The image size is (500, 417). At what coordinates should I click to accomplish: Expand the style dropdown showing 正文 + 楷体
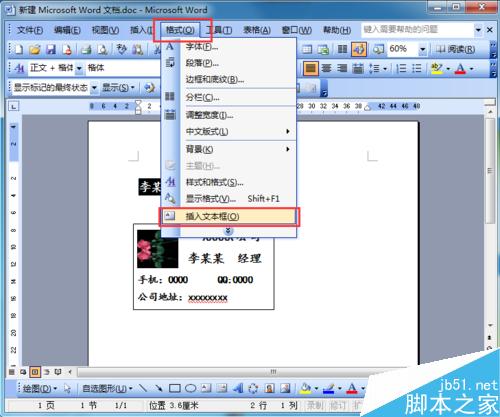point(79,69)
